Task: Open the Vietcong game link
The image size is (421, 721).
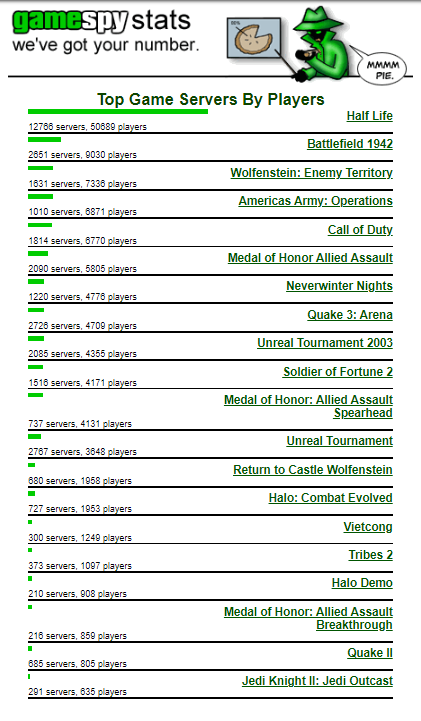Action: pyautogui.click(x=368, y=527)
